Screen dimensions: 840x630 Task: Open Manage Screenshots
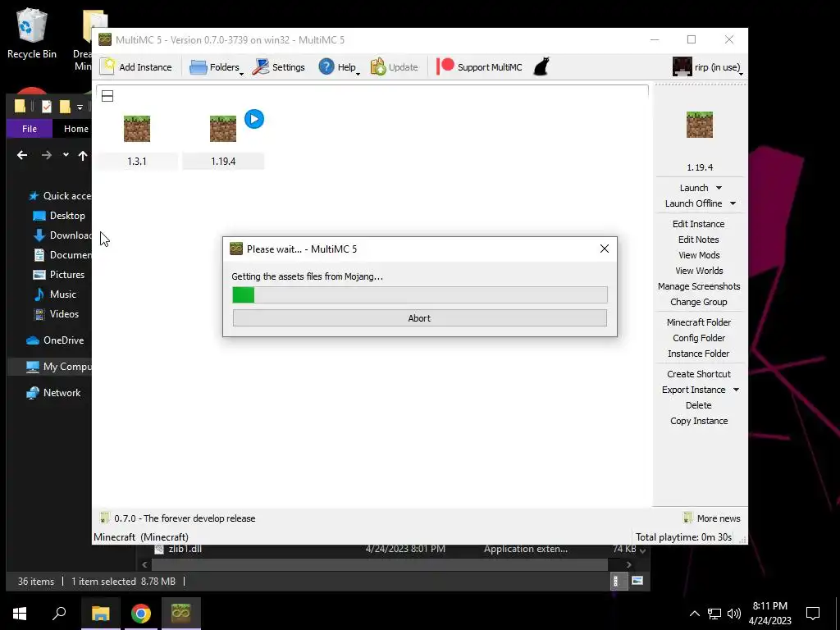[x=699, y=286]
